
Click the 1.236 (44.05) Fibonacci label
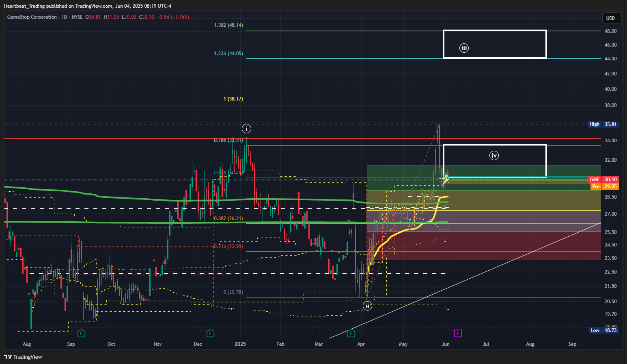pos(228,54)
